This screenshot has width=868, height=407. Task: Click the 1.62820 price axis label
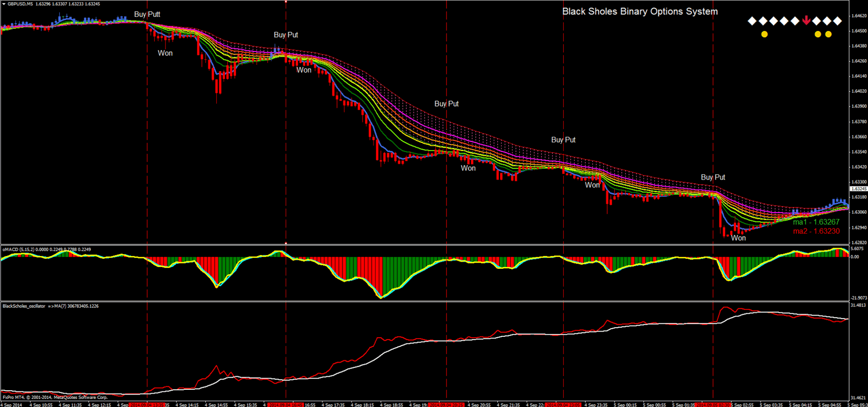click(859, 242)
